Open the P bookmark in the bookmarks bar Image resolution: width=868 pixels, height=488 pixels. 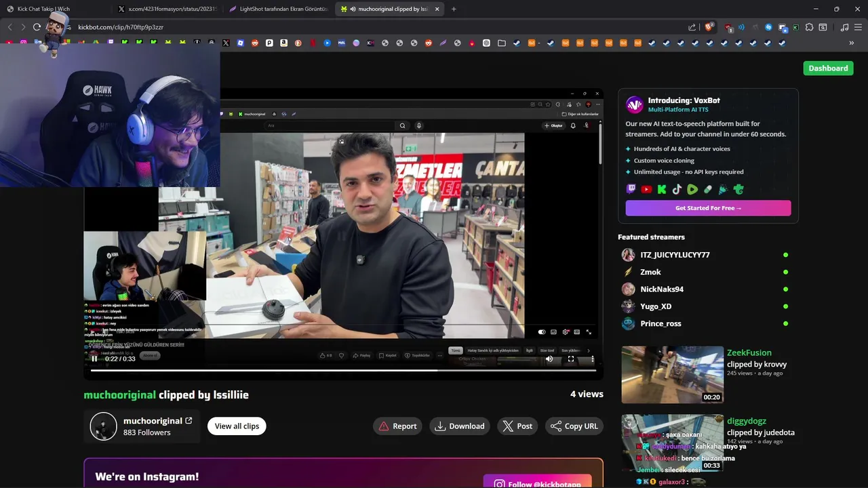269,43
